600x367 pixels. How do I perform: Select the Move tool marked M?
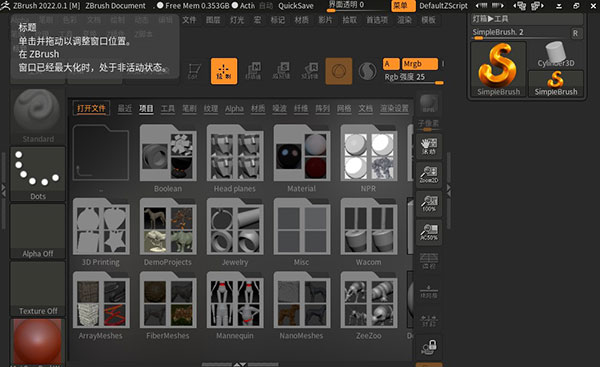[x=253, y=71]
